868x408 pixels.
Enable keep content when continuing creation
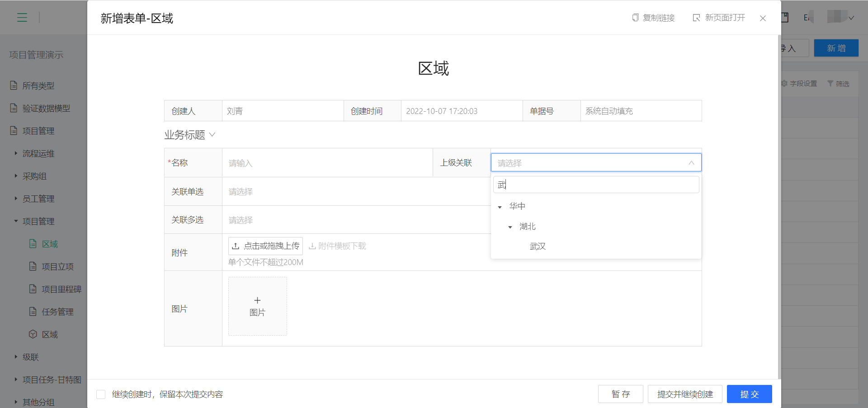[101, 394]
